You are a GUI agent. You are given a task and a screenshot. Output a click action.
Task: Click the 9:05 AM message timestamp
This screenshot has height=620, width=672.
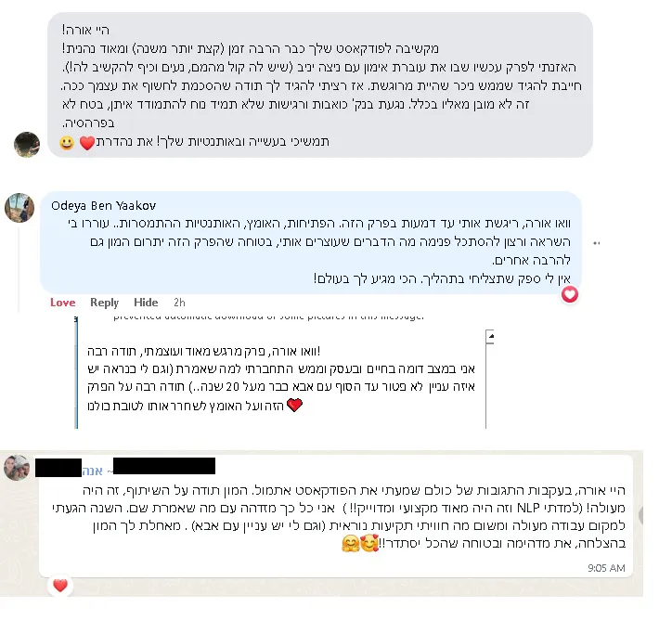606,567
